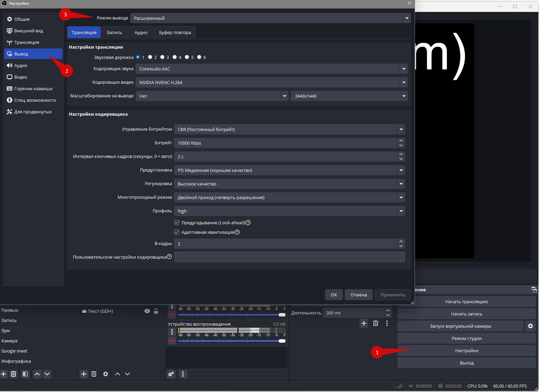Click the Режим студии button
Viewport: 539px width, 392px height.
point(466,338)
